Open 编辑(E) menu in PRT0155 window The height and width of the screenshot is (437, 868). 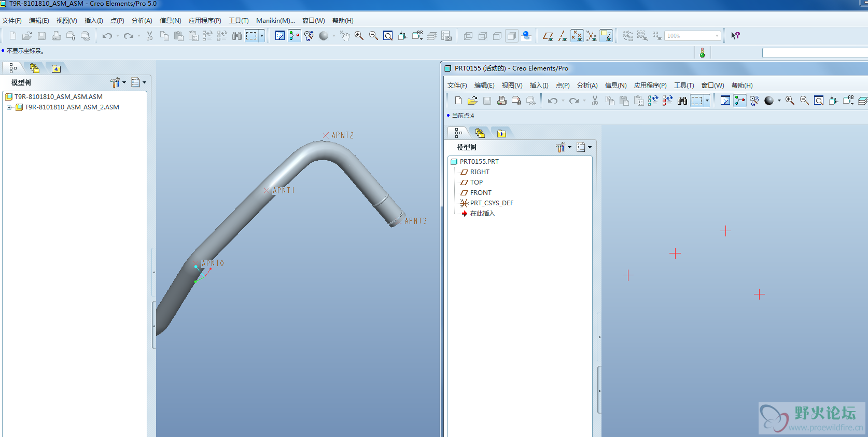coord(484,86)
